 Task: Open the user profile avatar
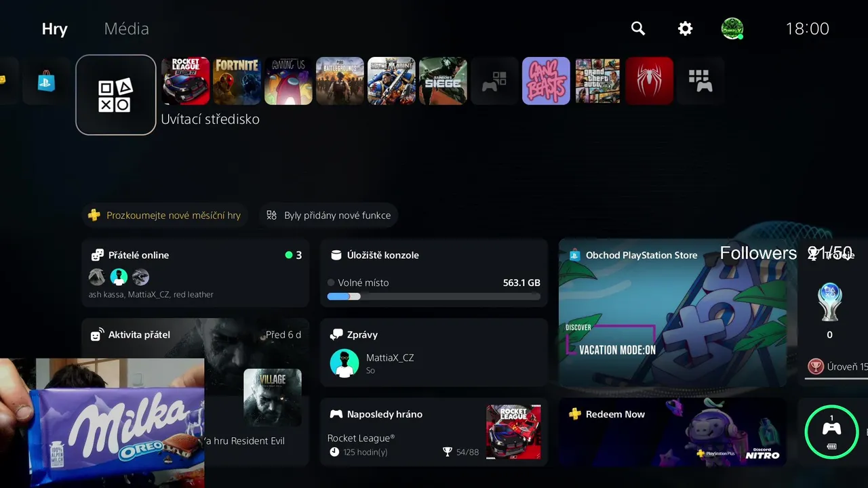coord(732,28)
